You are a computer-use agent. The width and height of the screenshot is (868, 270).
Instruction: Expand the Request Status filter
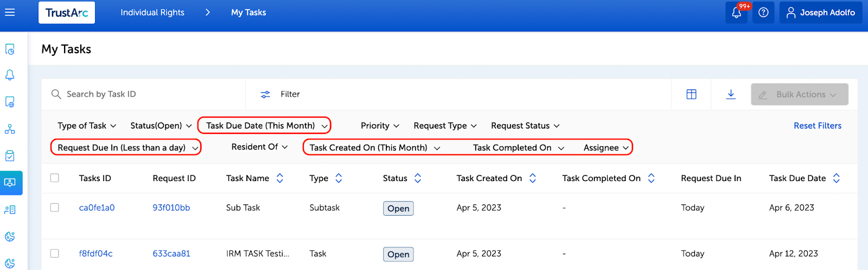click(525, 126)
